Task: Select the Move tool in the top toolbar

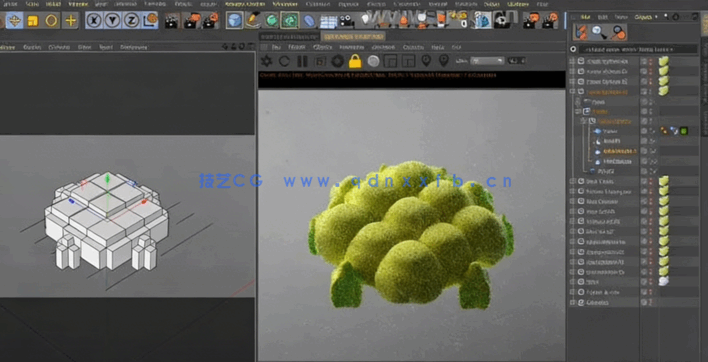Action: point(14,21)
